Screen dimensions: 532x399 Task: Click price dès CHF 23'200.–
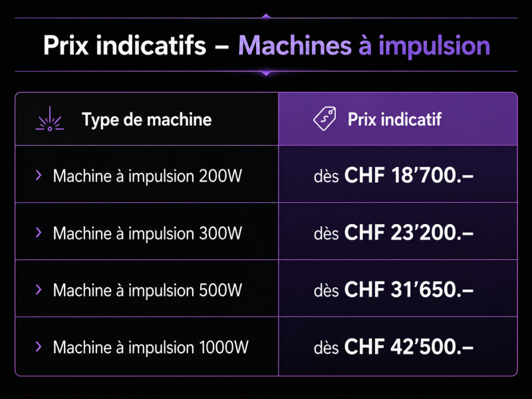pyautogui.click(x=394, y=232)
